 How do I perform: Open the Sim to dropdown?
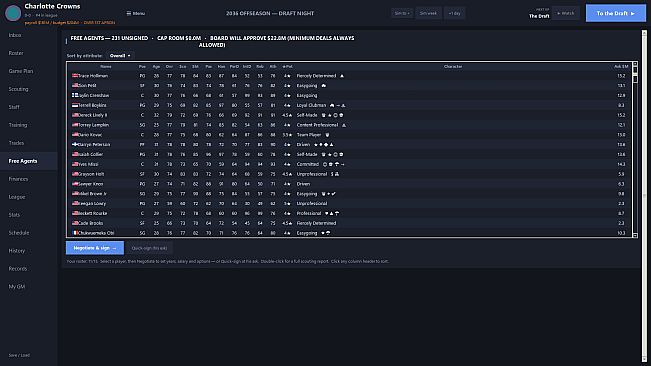[402, 13]
